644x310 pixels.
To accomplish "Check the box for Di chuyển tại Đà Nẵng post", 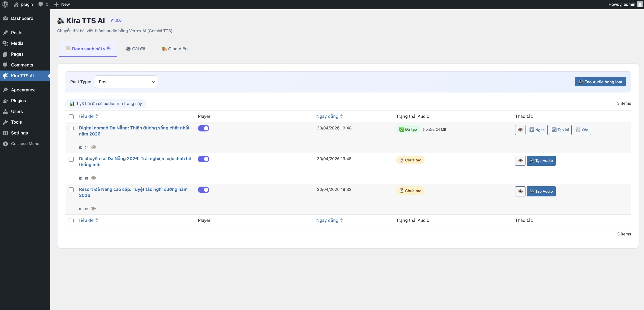I will (x=71, y=159).
